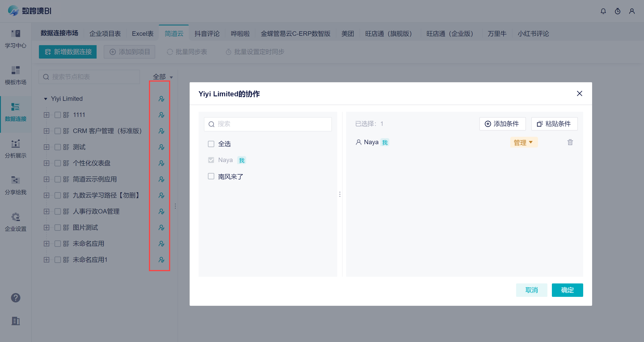Viewport: 644px width, 342px height.
Task: Click the help question mark icon
Action: (15, 298)
